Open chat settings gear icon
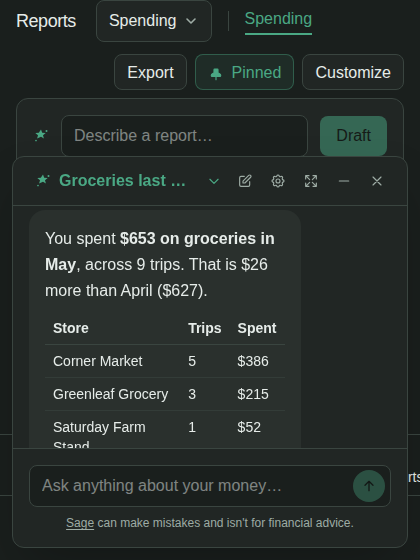Screen dimensions: 420x560 [x=278, y=181]
